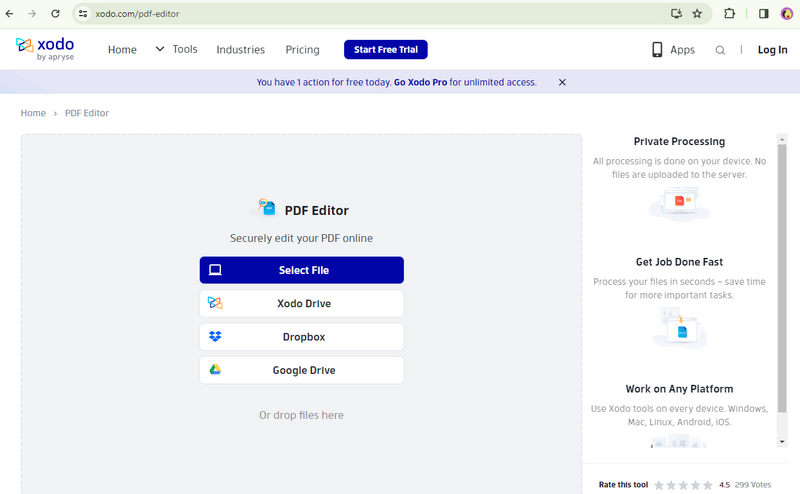Choose the Dropbox button
The width and height of the screenshot is (800, 494).
[x=302, y=336]
